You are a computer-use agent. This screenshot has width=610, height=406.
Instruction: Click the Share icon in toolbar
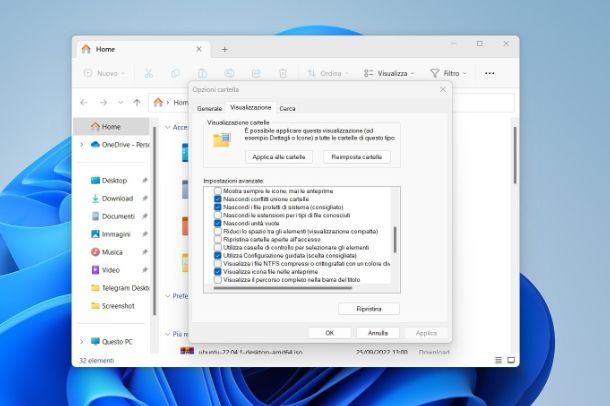click(x=256, y=73)
